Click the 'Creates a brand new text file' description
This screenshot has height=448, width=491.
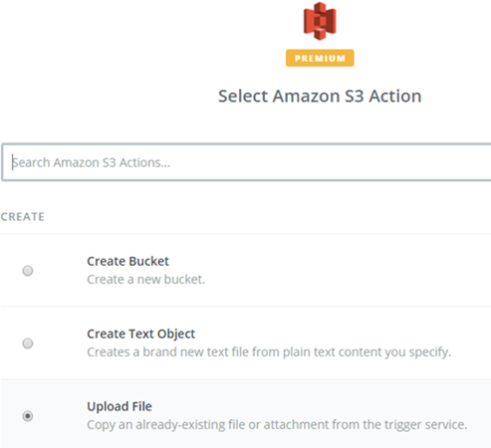click(x=269, y=352)
